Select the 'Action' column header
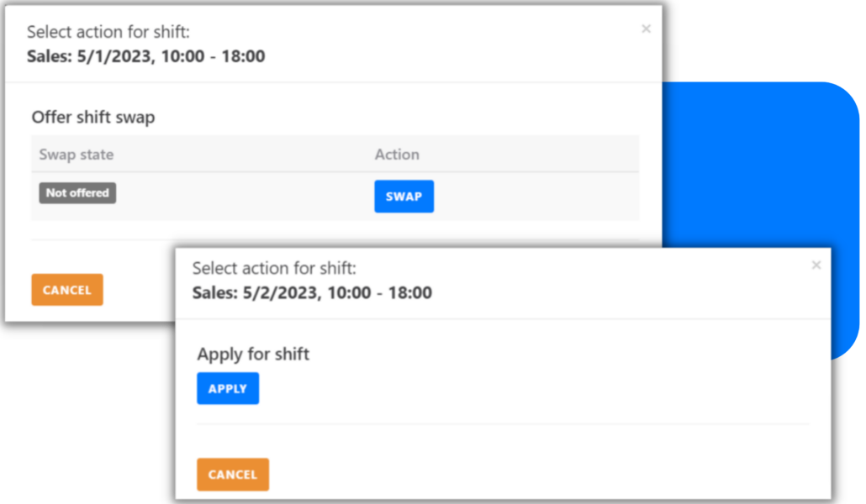 (x=397, y=155)
